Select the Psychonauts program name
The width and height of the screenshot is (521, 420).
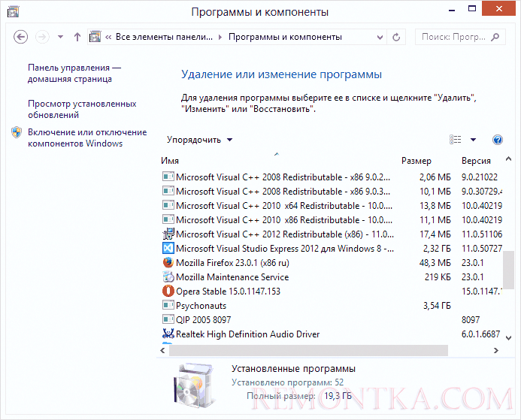point(201,306)
